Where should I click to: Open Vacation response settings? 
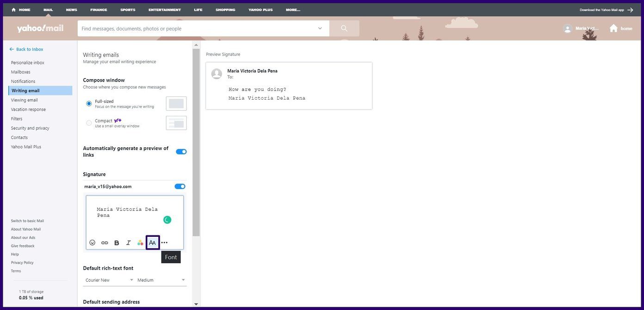click(x=28, y=109)
